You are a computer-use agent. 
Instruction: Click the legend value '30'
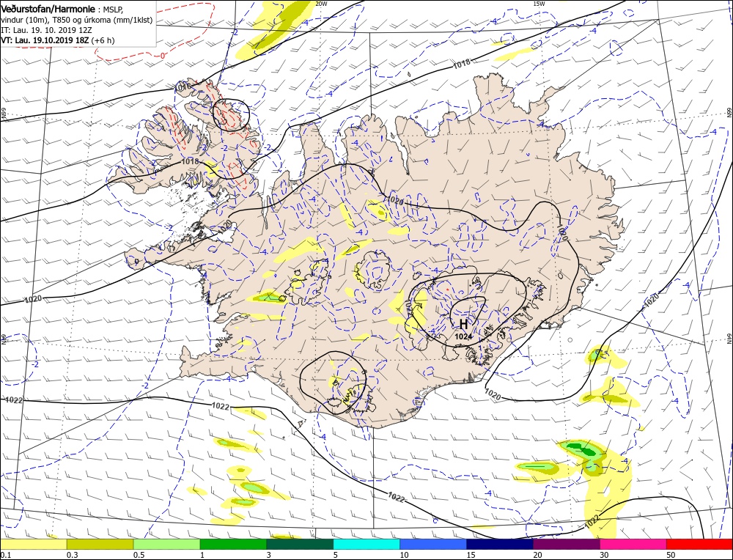(x=605, y=555)
